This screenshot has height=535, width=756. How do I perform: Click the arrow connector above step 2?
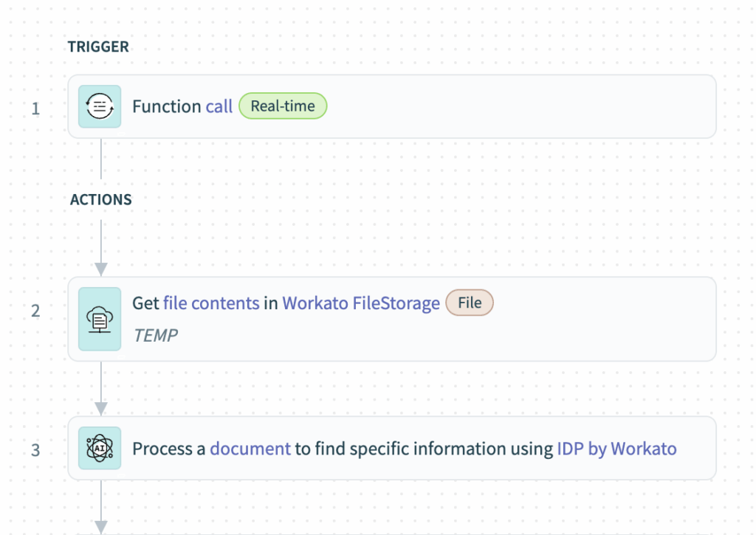(100, 248)
